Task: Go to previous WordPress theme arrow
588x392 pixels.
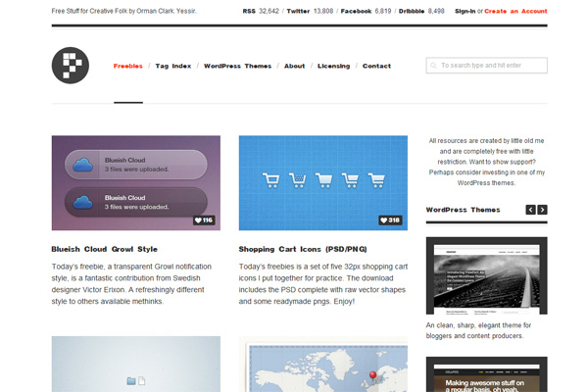Action: pyautogui.click(x=530, y=210)
